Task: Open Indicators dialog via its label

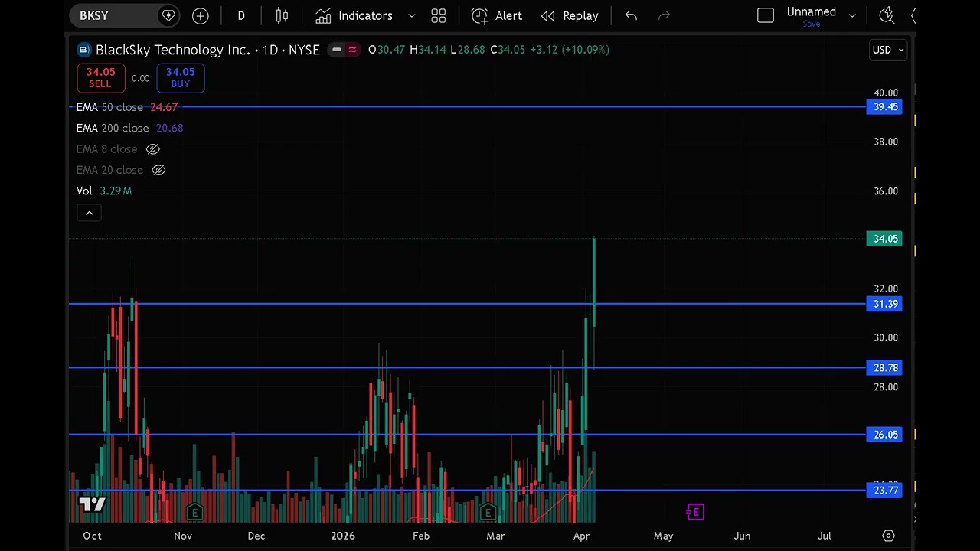Action: pos(365,15)
